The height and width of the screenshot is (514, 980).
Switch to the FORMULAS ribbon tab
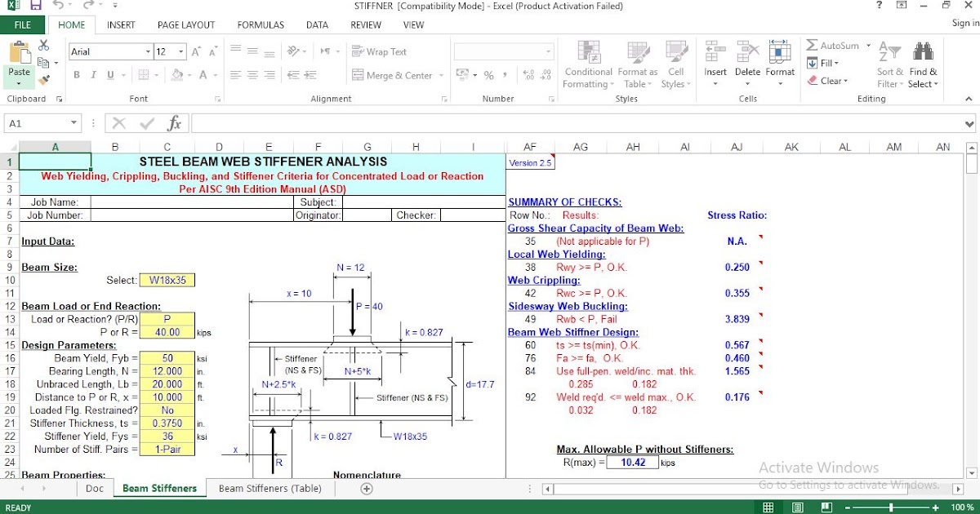coord(260,24)
